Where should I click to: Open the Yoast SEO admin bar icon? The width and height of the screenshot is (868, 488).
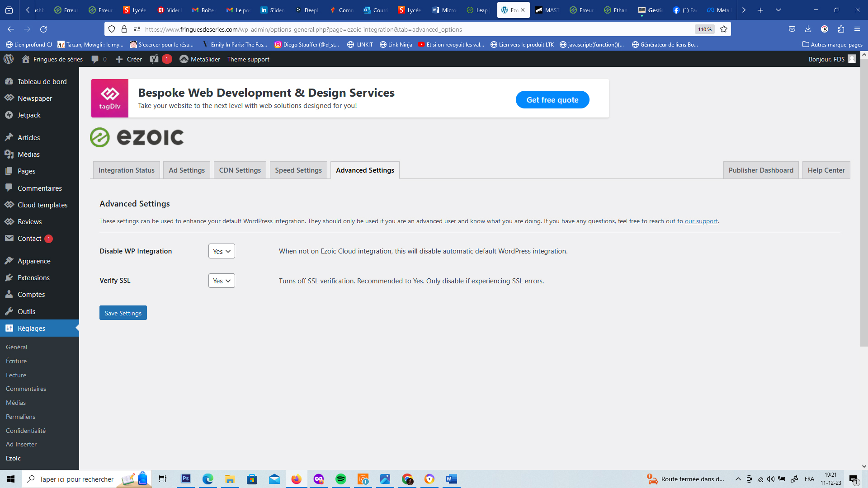point(155,59)
